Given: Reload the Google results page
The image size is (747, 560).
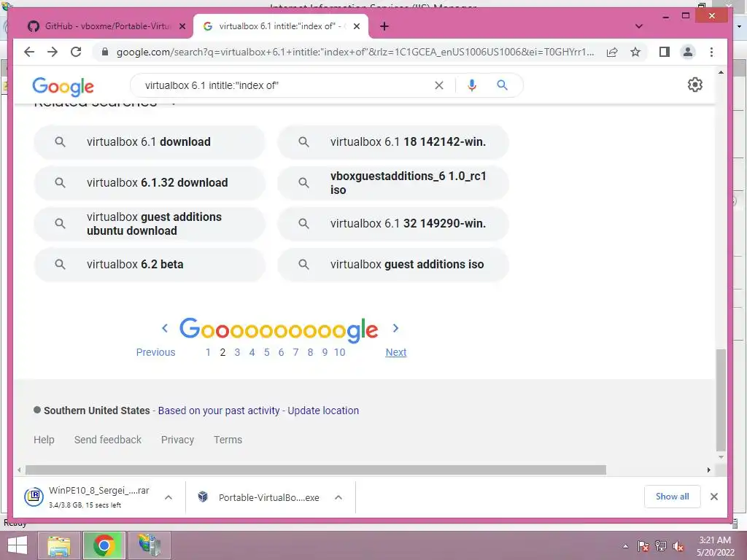Looking at the screenshot, I should pyautogui.click(x=76, y=52).
